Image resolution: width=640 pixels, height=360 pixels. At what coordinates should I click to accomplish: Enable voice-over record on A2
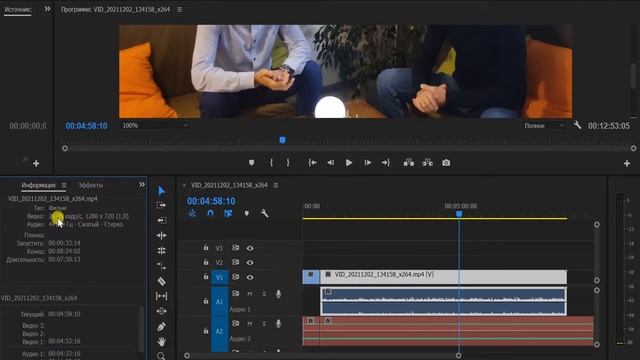(x=278, y=323)
